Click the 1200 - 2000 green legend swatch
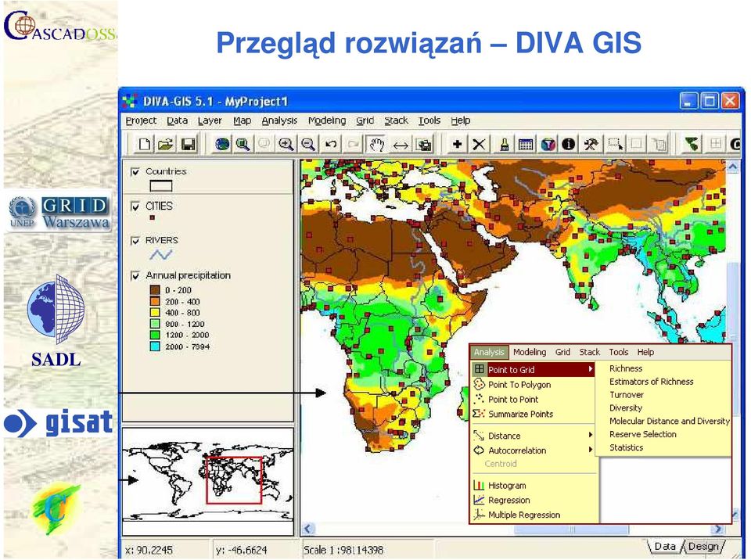Image resolution: width=751 pixels, height=560 pixels. coord(155,335)
